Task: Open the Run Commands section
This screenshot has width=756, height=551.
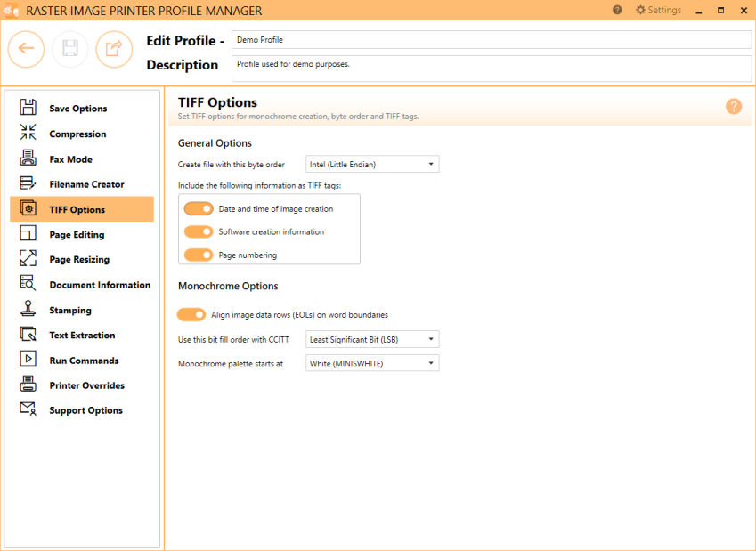Action: click(84, 361)
